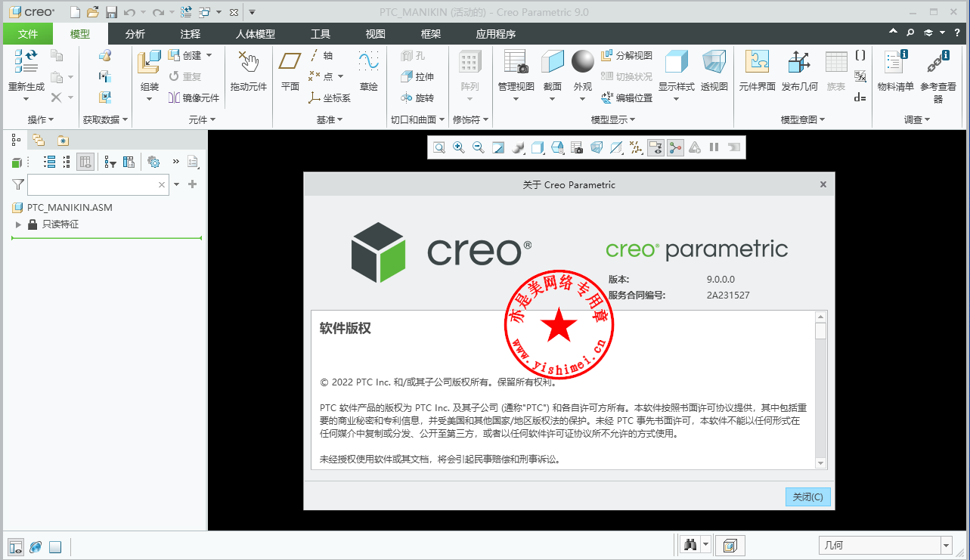Switch to the 注释 tab
The width and height of the screenshot is (970, 560).
pyautogui.click(x=191, y=34)
